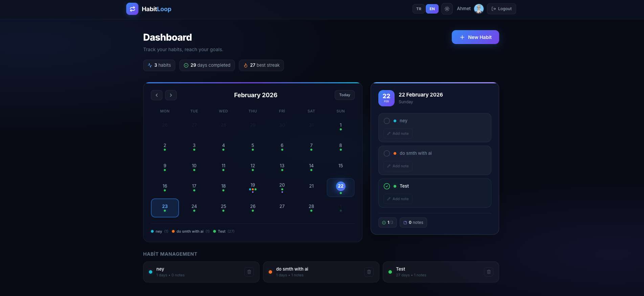Image resolution: width=644 pixels, height=296 pixels.
Task: Click the 29 days completed chip
Action: coord(207,65)
